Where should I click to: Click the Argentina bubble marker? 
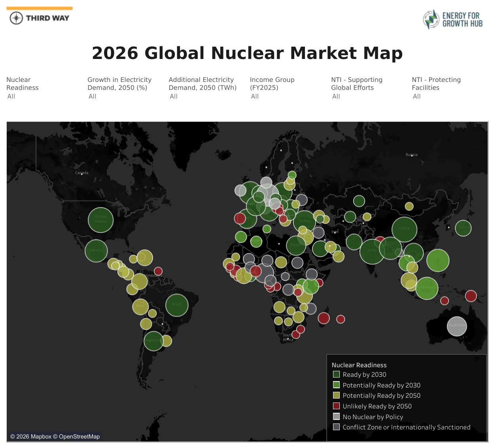point(153,340)
